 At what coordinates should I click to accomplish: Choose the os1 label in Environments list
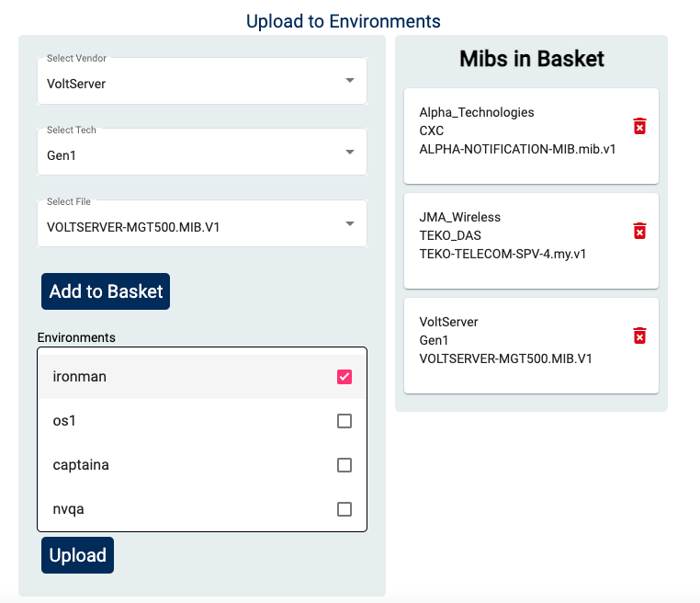click(64, 421)
